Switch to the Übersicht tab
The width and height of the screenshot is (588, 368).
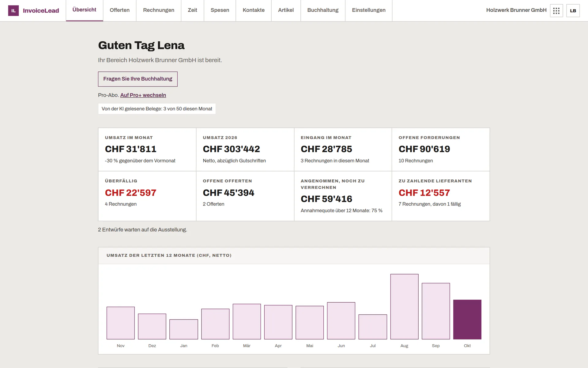[84, 10]
